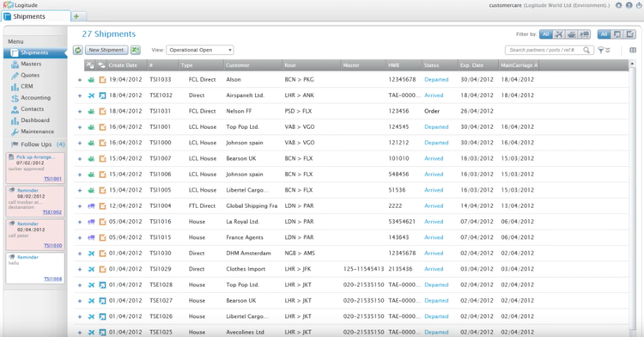Filter shipments by air transport
Viewport: 644px width, 337px height.
(x=559, y=34)
